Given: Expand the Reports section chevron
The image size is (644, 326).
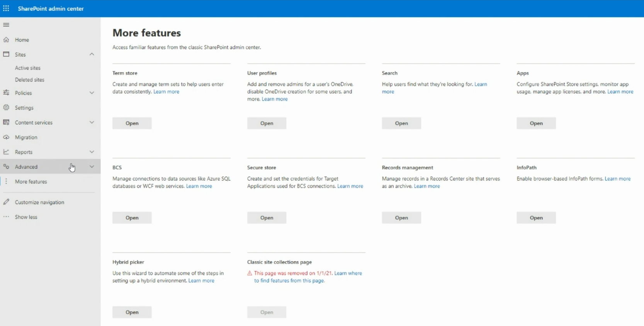Looking at the screenshot, I should tap(92, 152).
